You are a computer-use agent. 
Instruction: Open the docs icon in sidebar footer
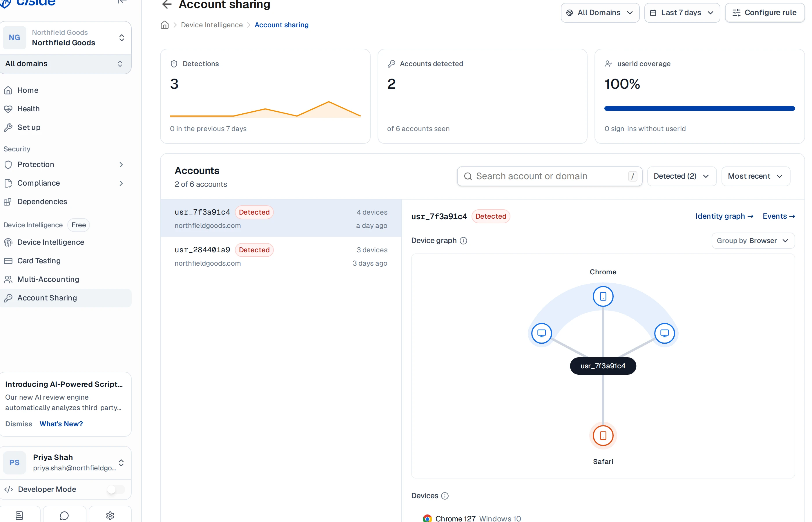click(19, 515)
